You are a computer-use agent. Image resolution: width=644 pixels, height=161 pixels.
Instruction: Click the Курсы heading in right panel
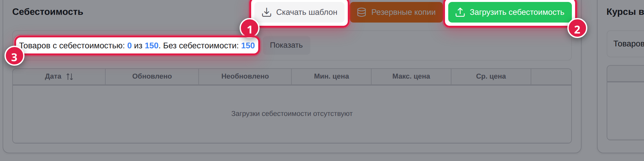(625, 12)
